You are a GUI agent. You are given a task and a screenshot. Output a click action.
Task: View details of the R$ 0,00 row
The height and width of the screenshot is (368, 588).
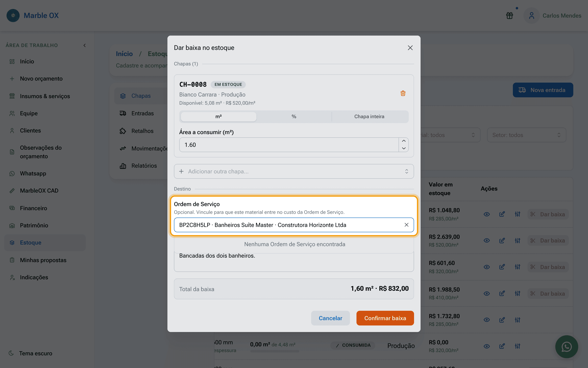click(487, 346)
